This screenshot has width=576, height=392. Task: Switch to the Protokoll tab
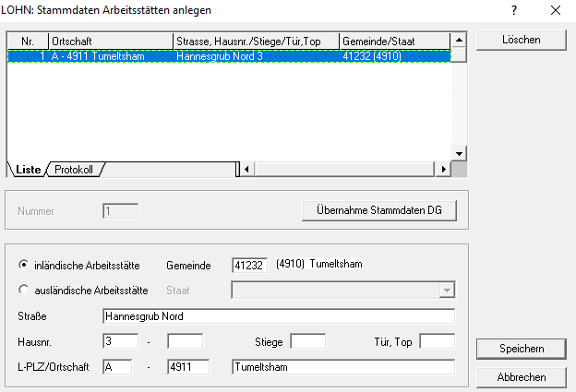(74, 170)
